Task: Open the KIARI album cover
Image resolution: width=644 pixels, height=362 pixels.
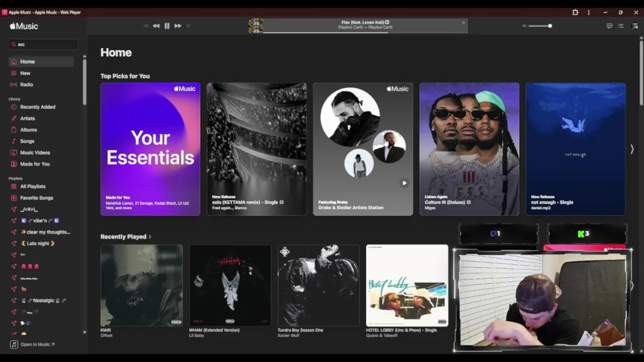Action: [x=141, y=286]
